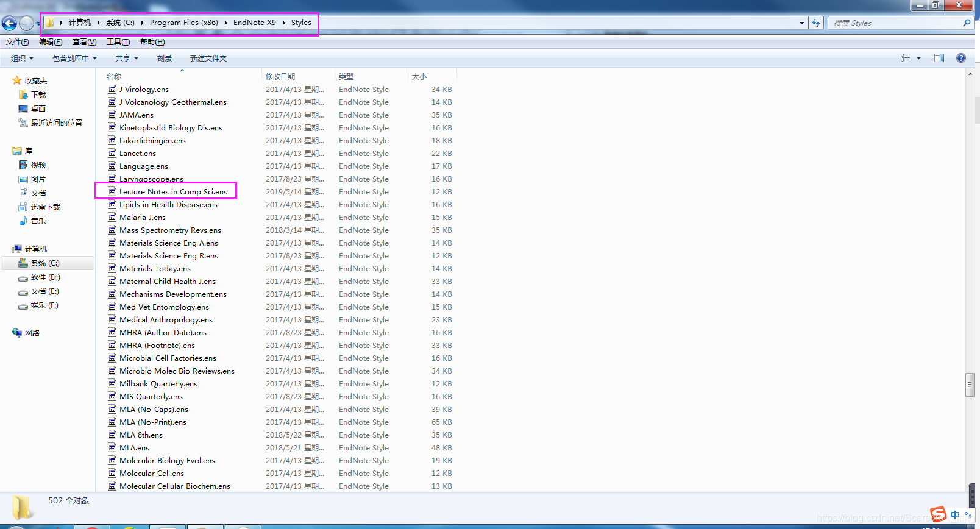Open recent pages dropdown beside Forward button

38,24
